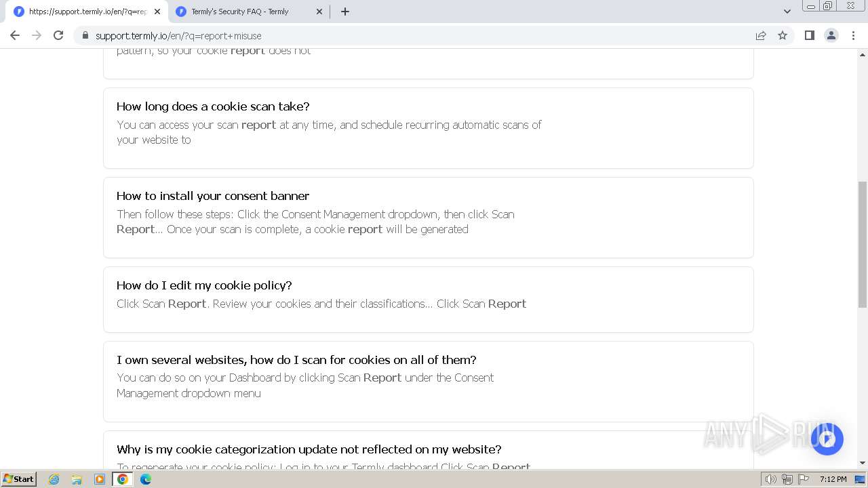Launch Internet Explorer from taskbar
This screenshot has width=868, height=488.
pyautogui.click(x=54, y=479)
